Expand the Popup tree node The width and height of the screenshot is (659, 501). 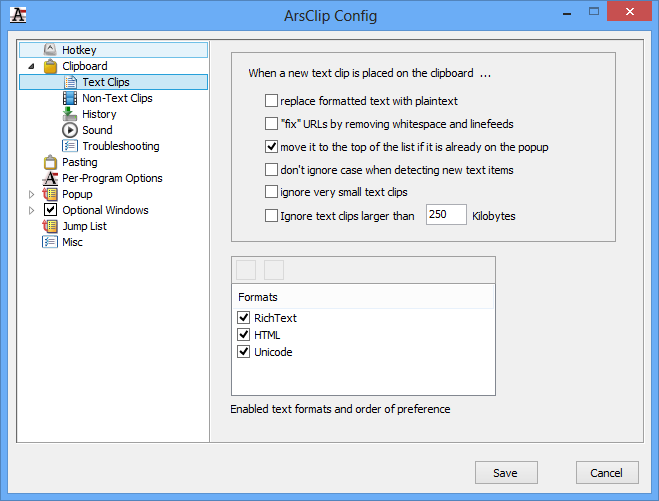[32, 194]
